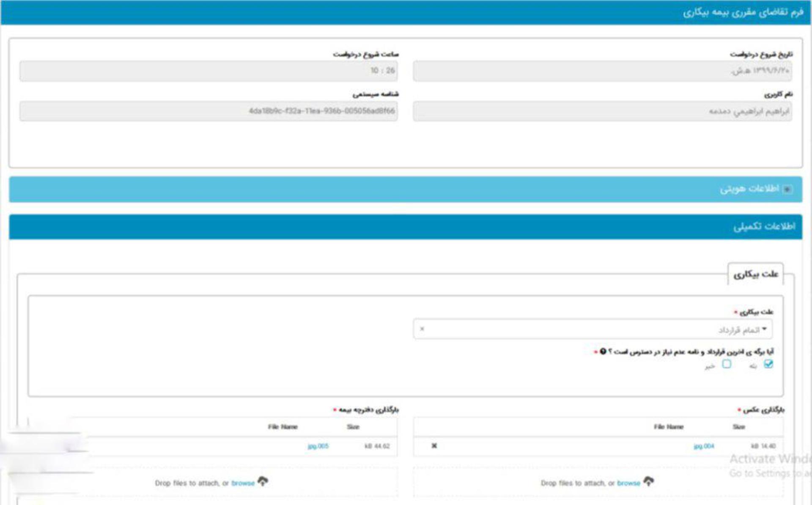Screen dimensions: 812x505
Task: Open the jpg.004 file link
Action: pyautogui.click(x=704, y=446)
